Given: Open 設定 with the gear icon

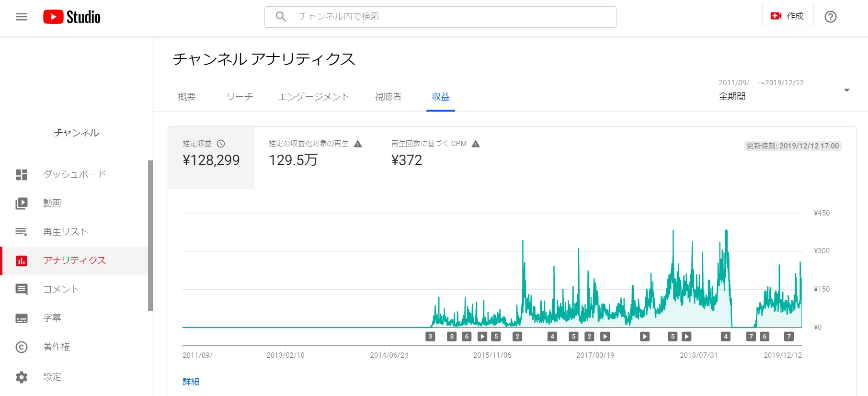Looking at the screenshot, I should pyautogui.click(x=52, y=377).
